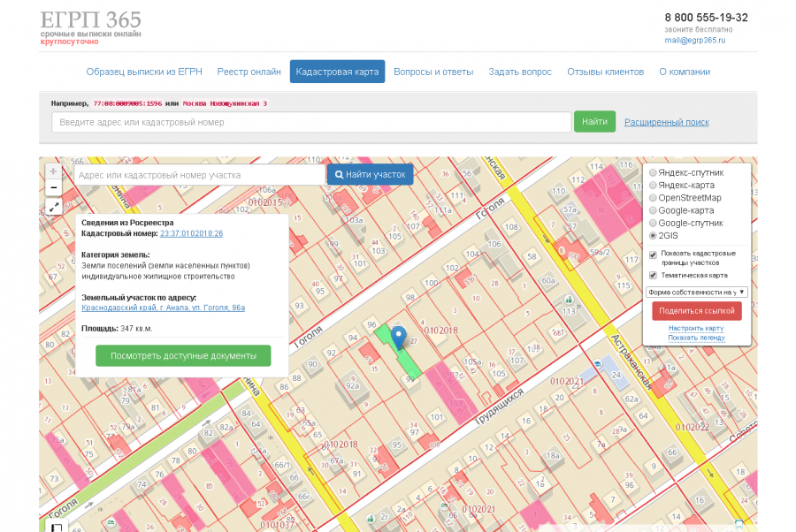
Task: Click the layers icon at map bottom-left
Action: [55, 528]
